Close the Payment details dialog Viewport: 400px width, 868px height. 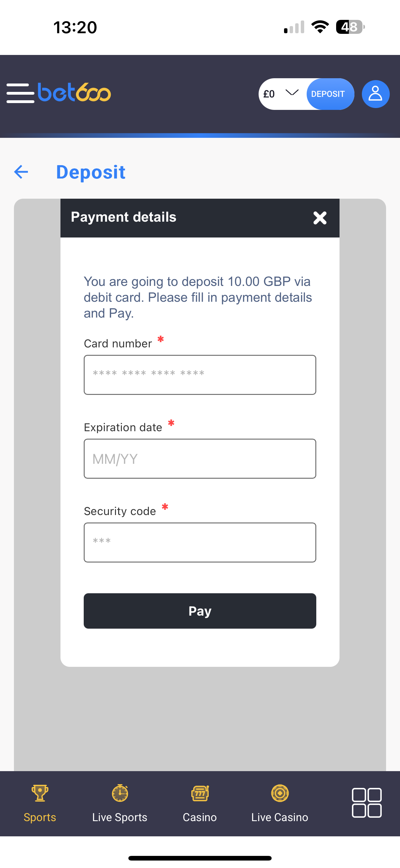[x=319, y=218]
